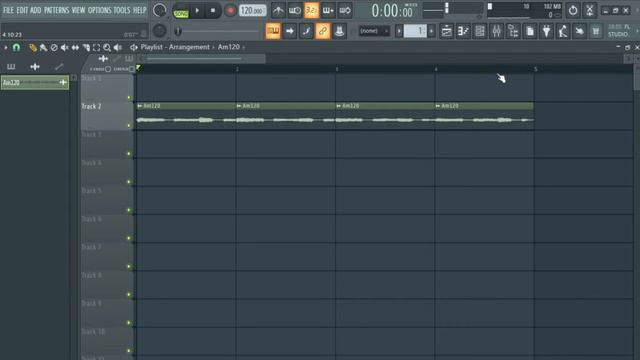Toggle the chain-link clip grouping button
This screenshot has width=640, height=360.
pos(323,31)
